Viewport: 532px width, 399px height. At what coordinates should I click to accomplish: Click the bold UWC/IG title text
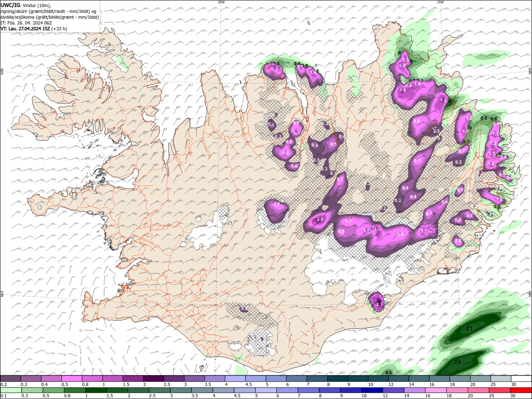point(10,5)
